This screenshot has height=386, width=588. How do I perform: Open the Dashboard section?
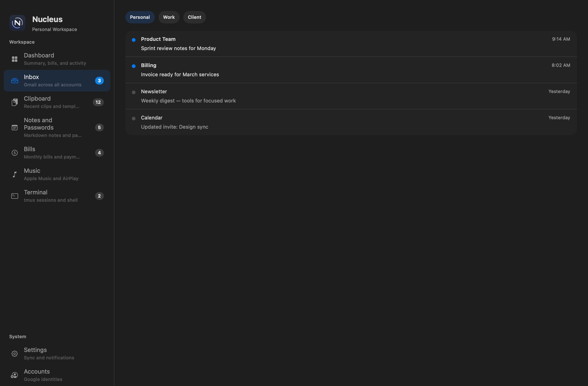pyautogui.click(x=57, y=59)
